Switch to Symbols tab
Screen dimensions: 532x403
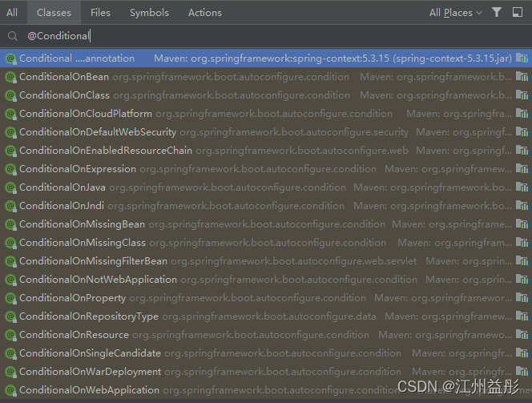(x=149, y=13)
